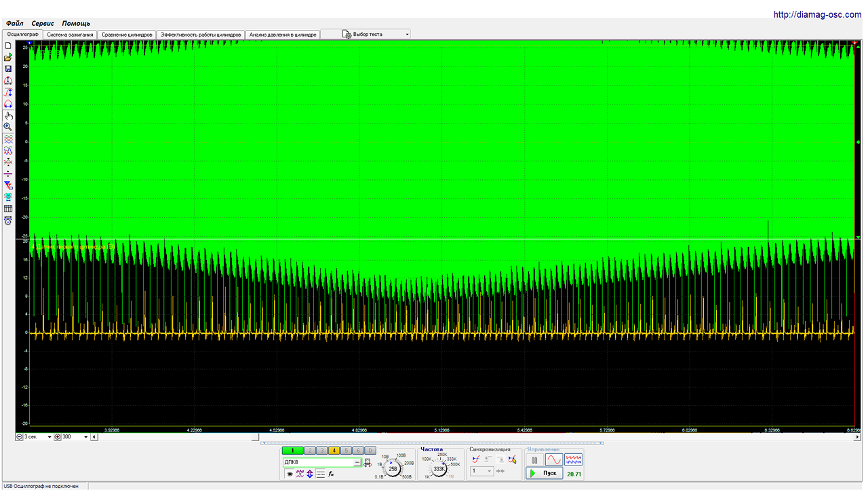This screenshot has height=492, width=868.
Task: Switch to Анализ давления в цилиндре tab
Action: coord(282,34)
